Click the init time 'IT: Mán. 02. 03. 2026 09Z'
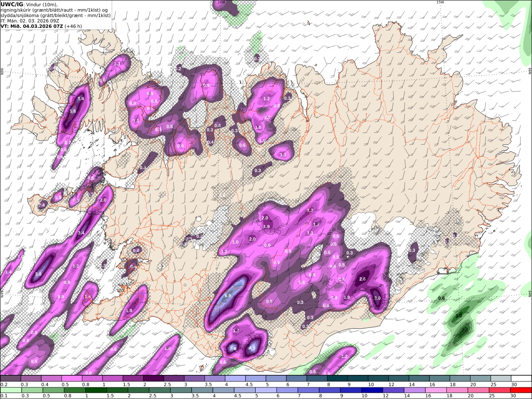The width and height of the screenshot is (532, 399). click(30, 20)
